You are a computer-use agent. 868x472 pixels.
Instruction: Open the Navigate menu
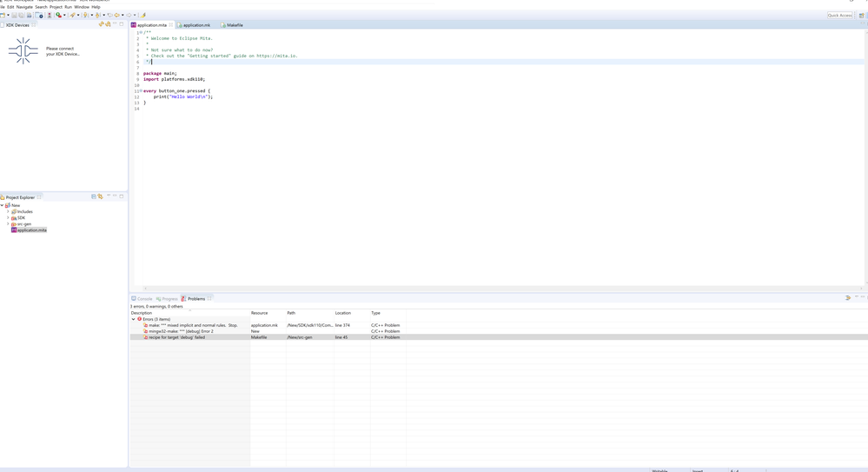[x=24, y=7]
